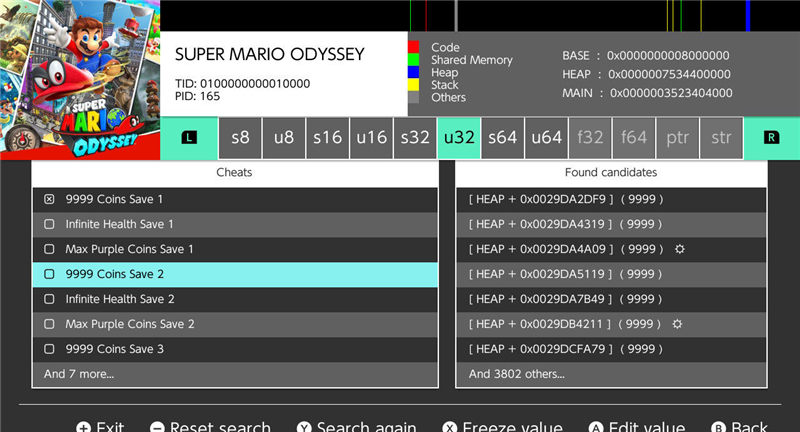Check the highlighted 9999 Coins Save 2 cheat
Viewport: 800px width, 432px height.
tap(49, 274)
